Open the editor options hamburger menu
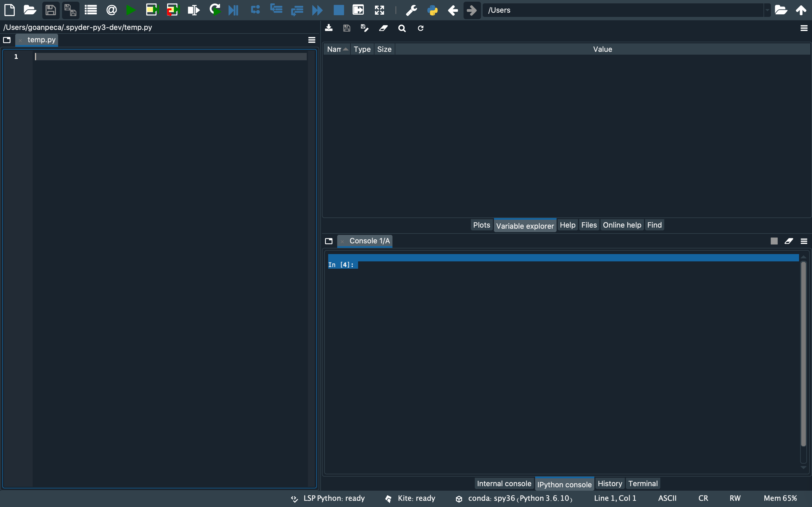The height and width of the screenshot is (507, 812). pyautogui.click(x=311, y=39)
